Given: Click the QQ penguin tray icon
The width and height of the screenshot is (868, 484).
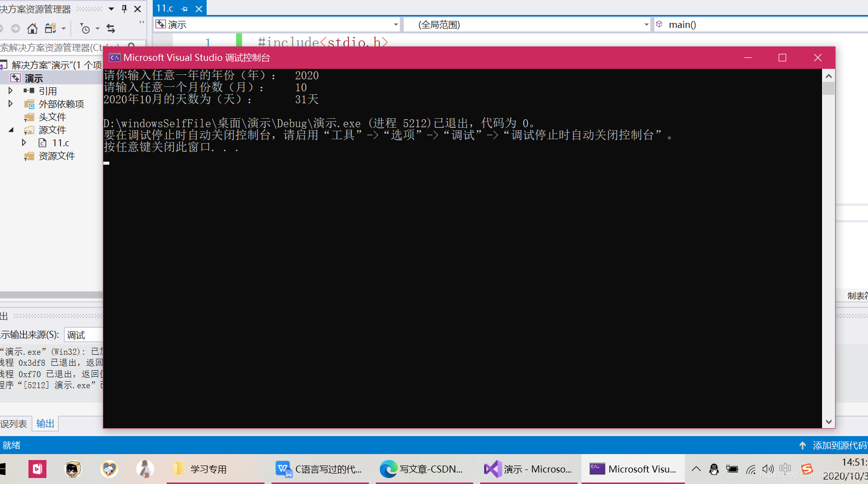Looking at the screenshot, I should point(714,469).
